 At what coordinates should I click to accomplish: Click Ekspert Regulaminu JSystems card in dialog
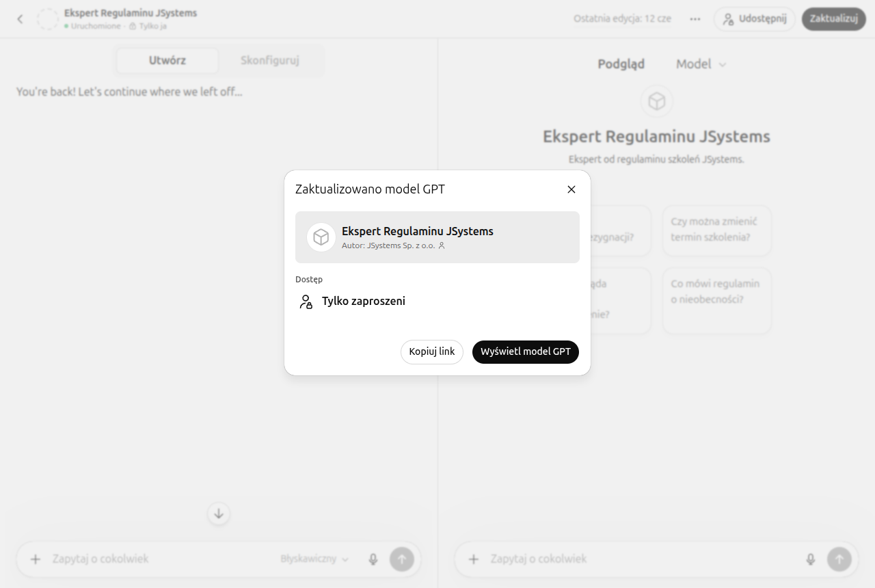437,237
